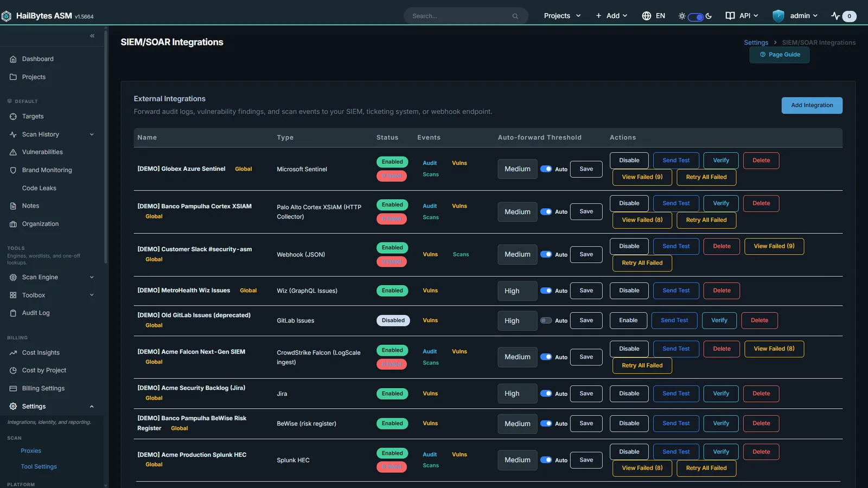Click the Scan Engine gear icon
868x488 pixels.
point(13,277)
